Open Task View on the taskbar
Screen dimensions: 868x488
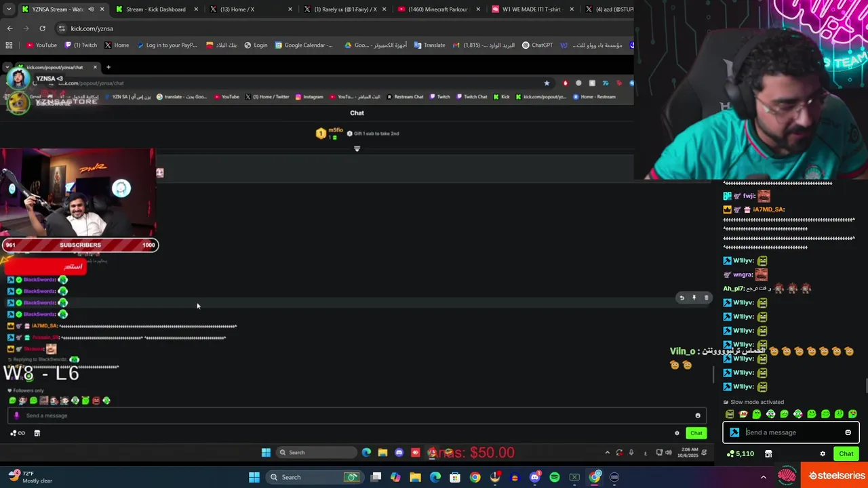coord(376,477)
